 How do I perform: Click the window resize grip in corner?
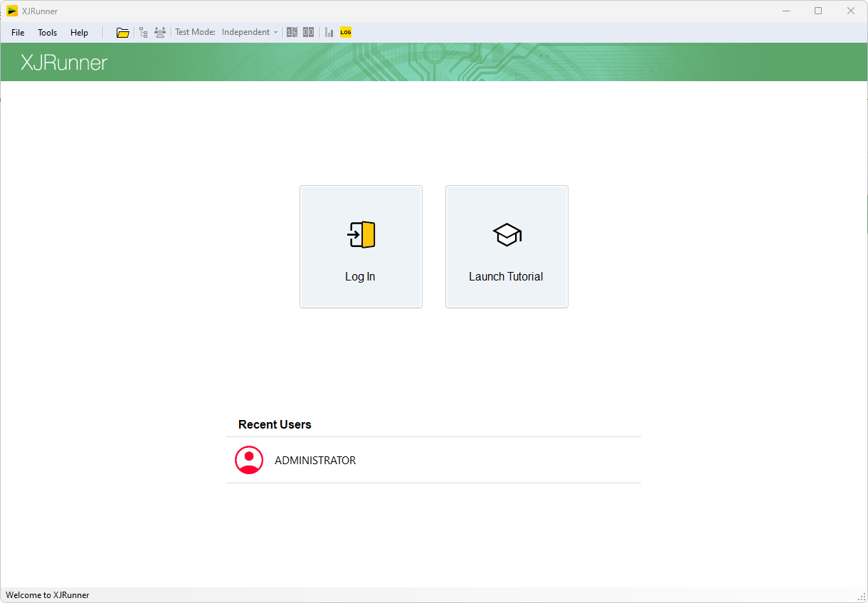862,597
